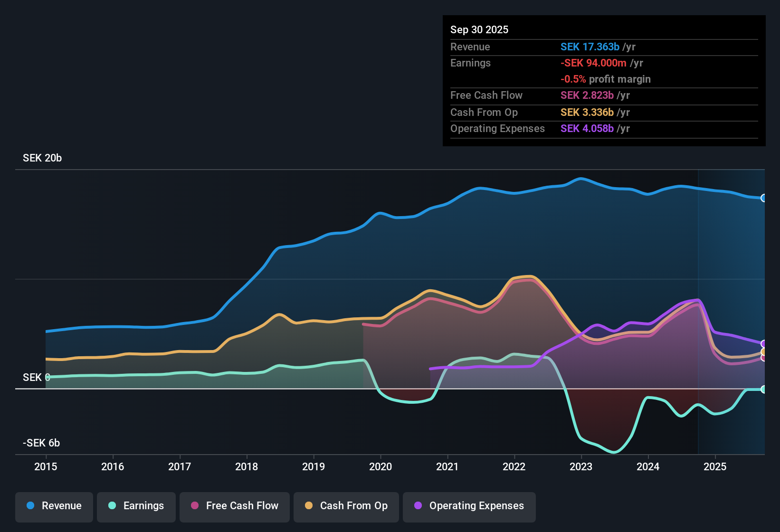Click the purple Operating Expenses legend dot icon
Screen dimensions: 780x532
[x=418, y=506]
